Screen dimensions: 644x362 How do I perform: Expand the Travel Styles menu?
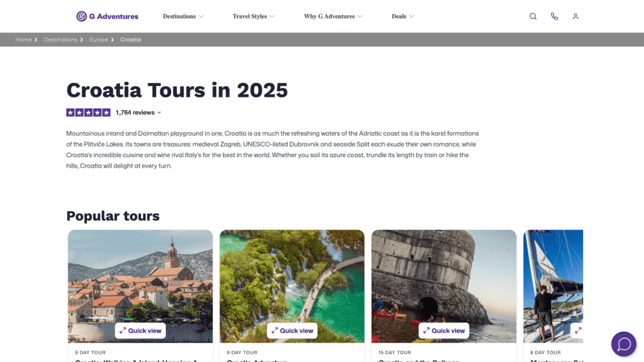click(253, 16)
